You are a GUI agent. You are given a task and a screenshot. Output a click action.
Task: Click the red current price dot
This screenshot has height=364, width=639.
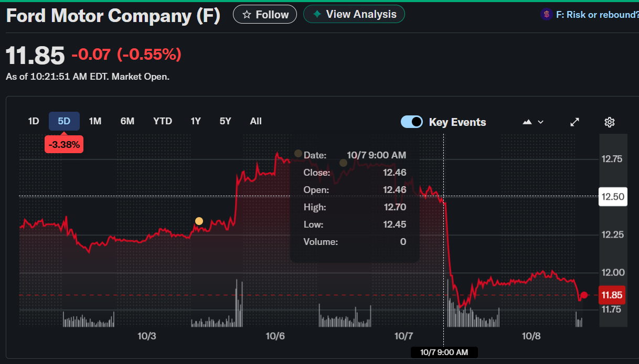pos(584,295)
